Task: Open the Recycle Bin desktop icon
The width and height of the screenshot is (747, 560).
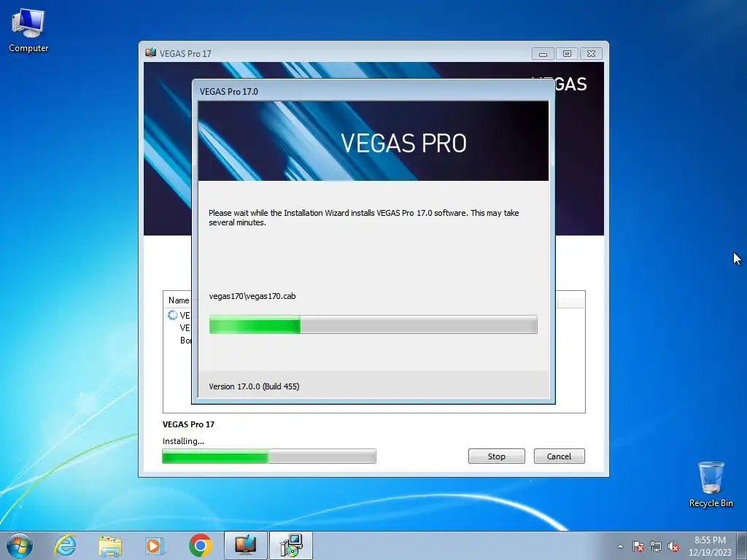Action: [x=711, y=484]
